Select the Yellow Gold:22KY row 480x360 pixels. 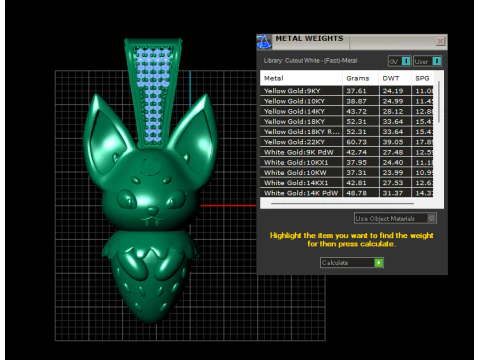(x=347, y=142)
